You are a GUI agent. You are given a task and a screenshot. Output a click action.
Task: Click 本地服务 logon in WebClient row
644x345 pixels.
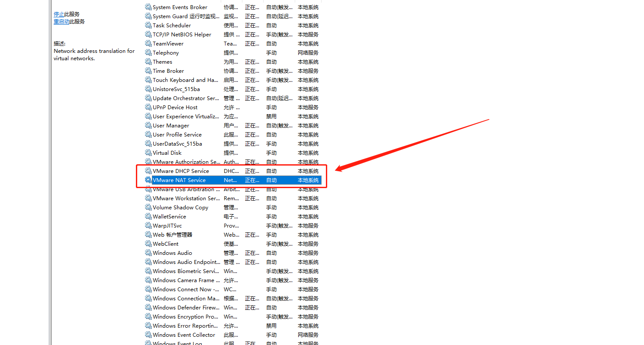coord(308,244)
